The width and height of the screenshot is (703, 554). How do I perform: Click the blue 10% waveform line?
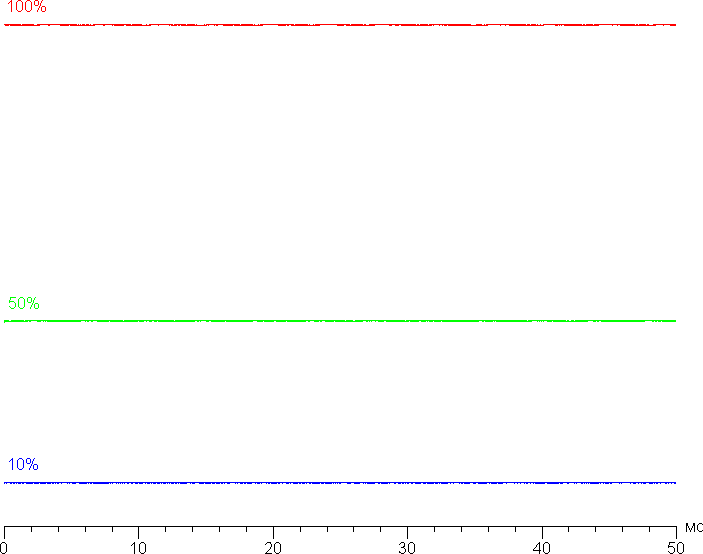(x=340, y=483)
